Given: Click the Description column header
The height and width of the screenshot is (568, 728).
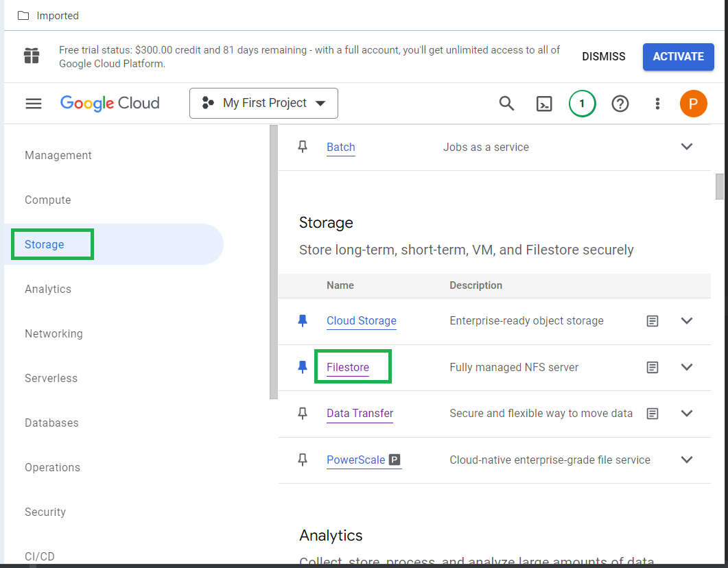Looking at the screenshot, I should click(x=476, y=285).
